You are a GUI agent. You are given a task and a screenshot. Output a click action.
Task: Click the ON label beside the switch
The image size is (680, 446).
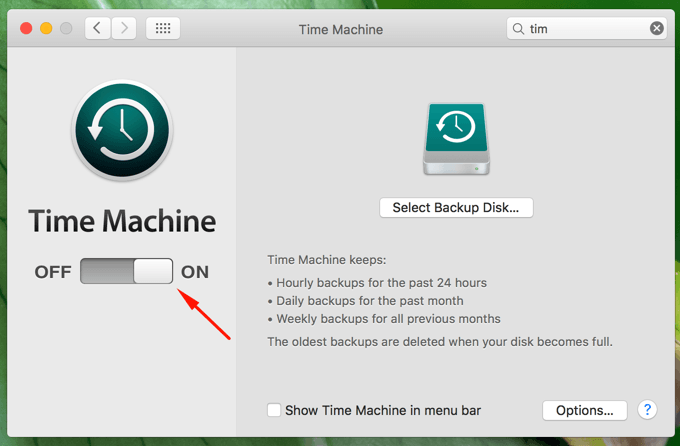coord(195,272)
